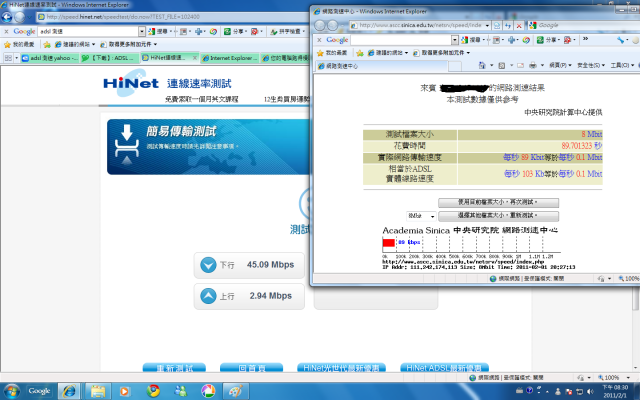Click the Google toolbar search box with 'adsl'
The height and width of the screenshot is (400, 640).
tap(88, 31)
